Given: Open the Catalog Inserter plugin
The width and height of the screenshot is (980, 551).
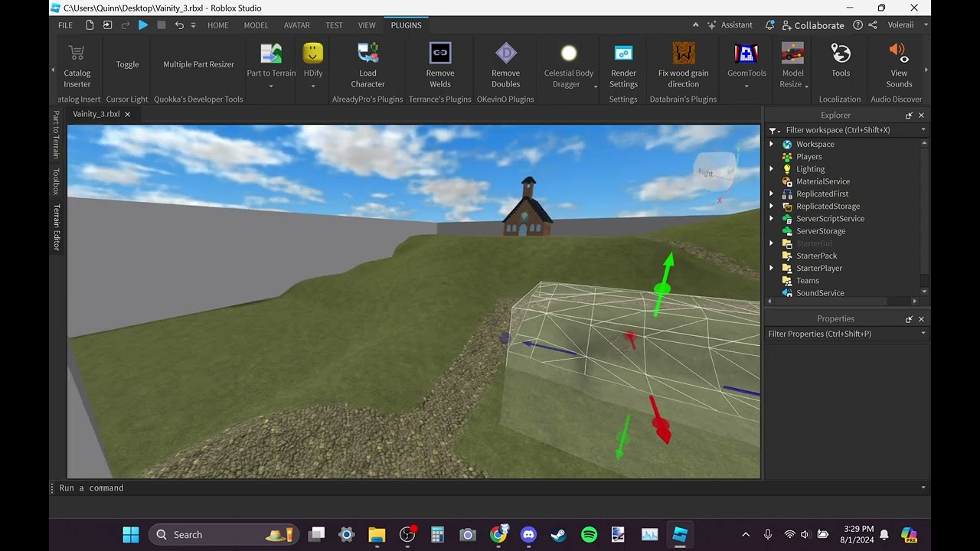Looking at the screenshot, I should point(77,65).
